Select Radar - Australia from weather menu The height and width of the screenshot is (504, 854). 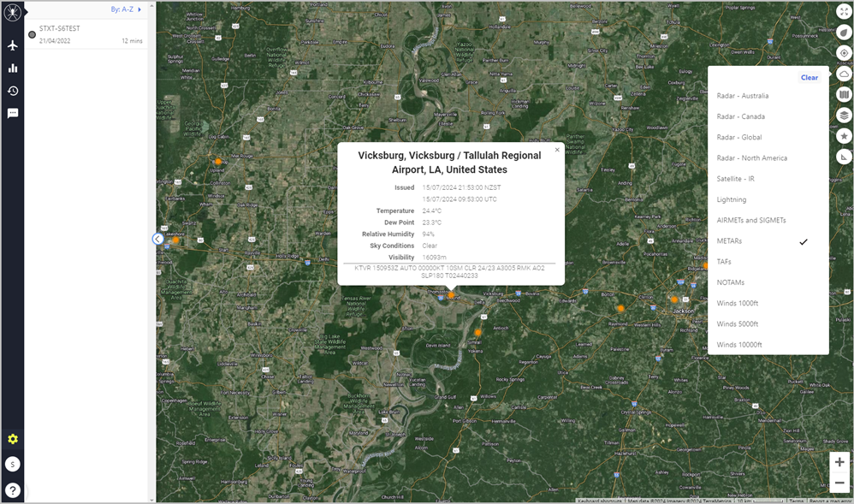tap(768, 96)
